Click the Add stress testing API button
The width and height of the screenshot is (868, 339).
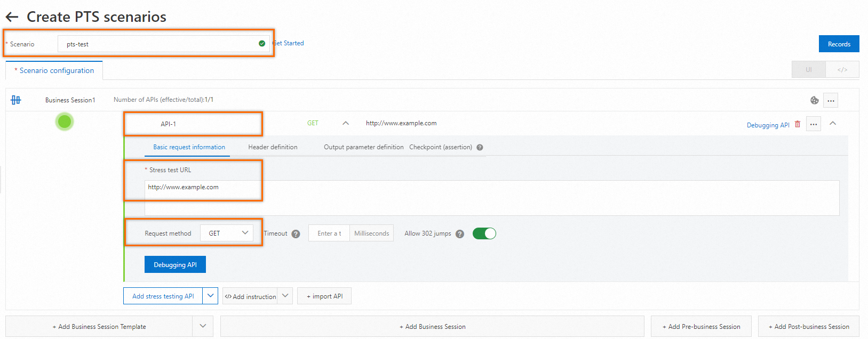click(163, 296)
